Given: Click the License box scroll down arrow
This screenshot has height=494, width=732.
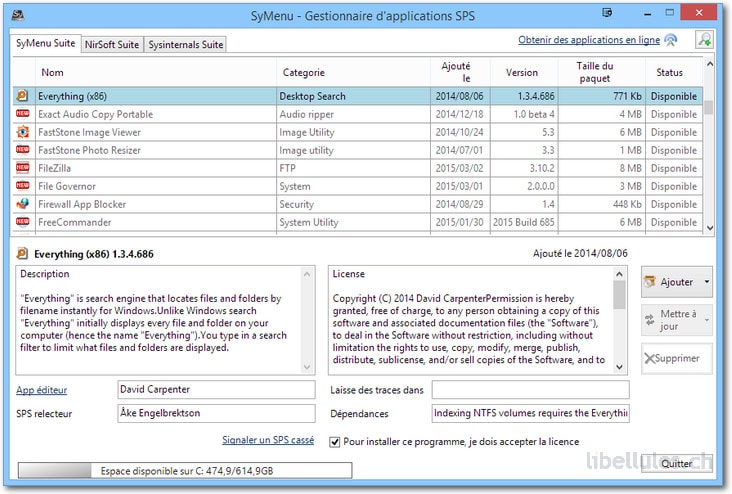Looking at the screenshot, I should [x=619, y=367].
